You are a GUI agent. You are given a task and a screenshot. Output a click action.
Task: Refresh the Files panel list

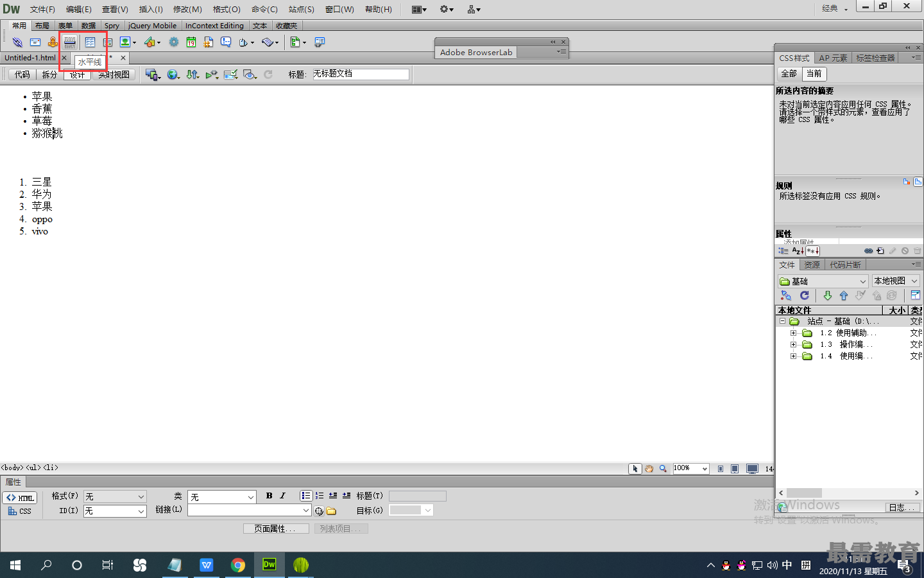[x=804, y=295]
